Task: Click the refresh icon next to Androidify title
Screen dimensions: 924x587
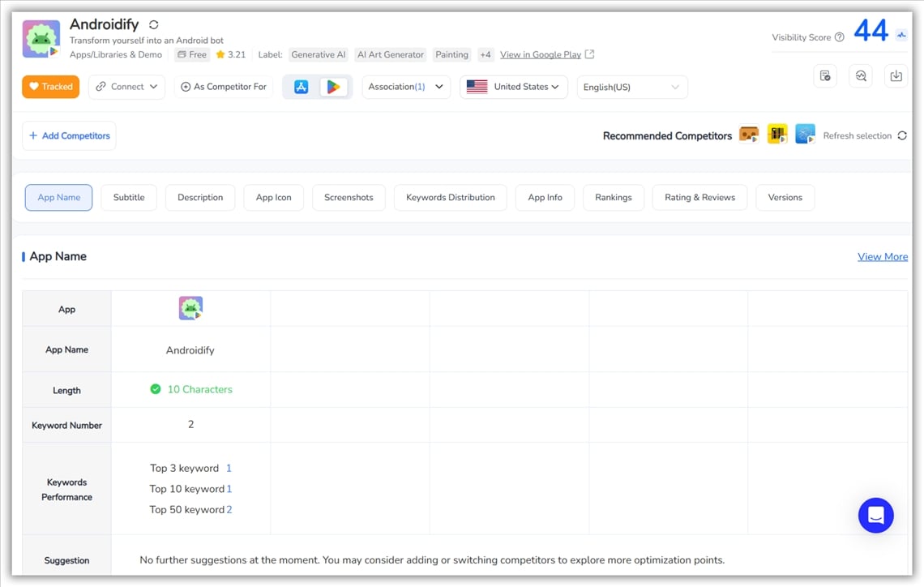Action: point(154,25)
